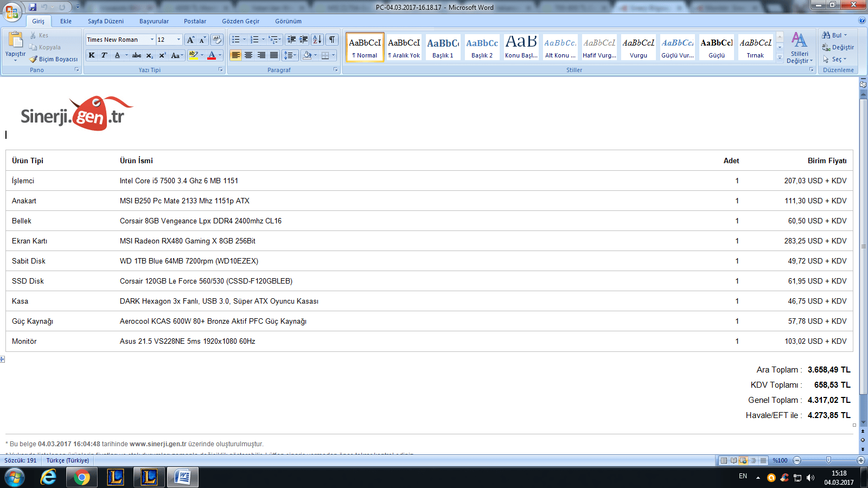
Task: Open the line spacing dropdown
Action: pyautogui.click(x=291, y=55)
